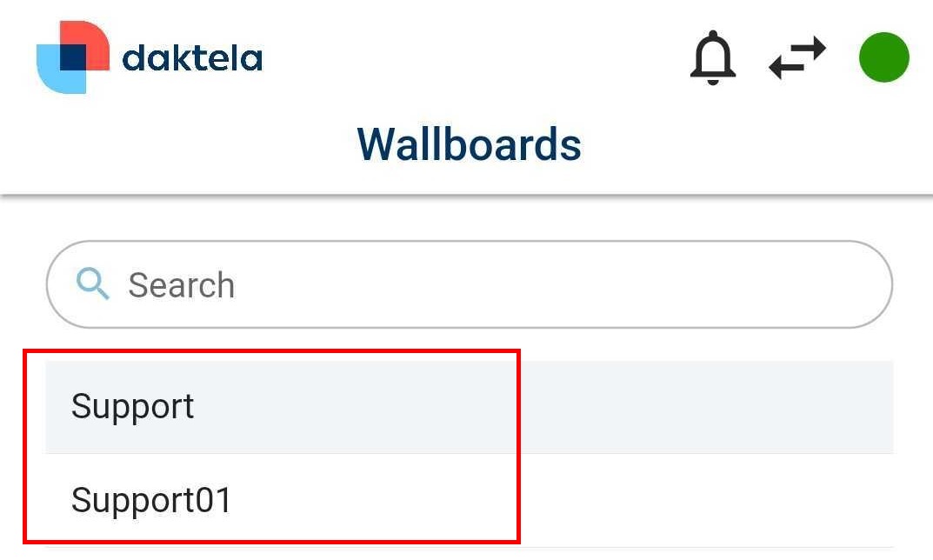Viewport: 933px width, 560px height.
Task: Select the Support01 row in the list
Action: click(x=470, y=500)
